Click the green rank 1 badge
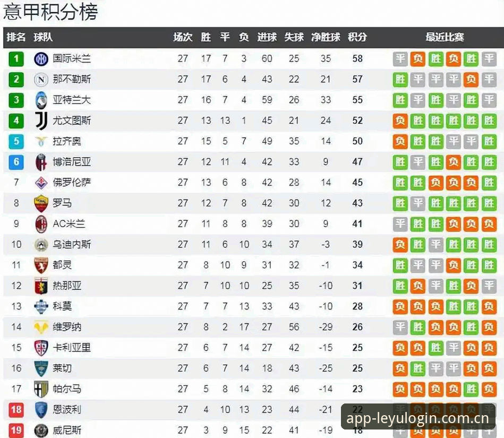 16,59
